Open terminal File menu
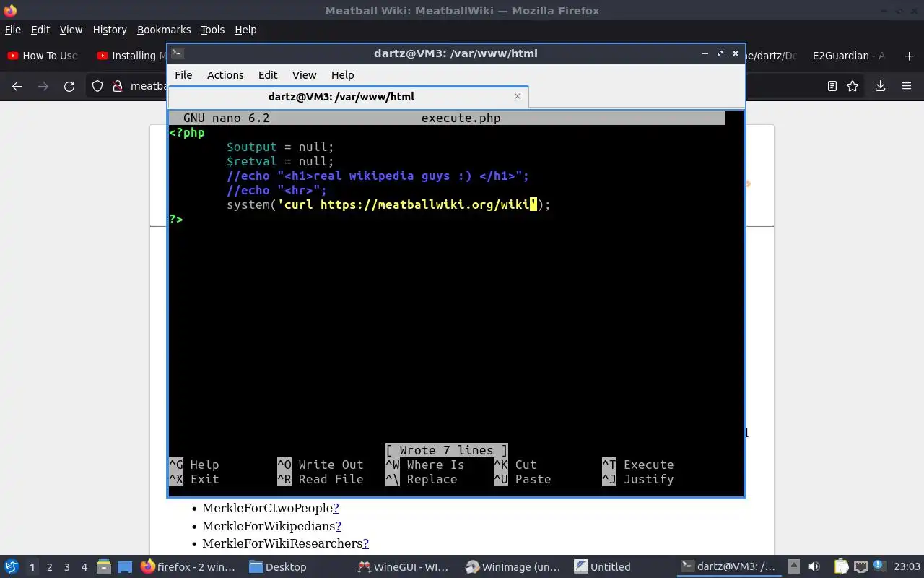 (x=183, y=75)
